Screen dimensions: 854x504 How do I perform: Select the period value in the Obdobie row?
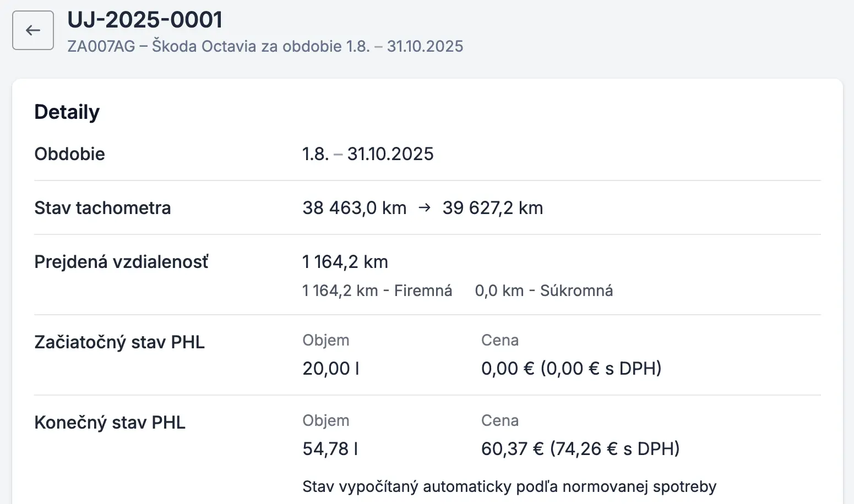368,154
